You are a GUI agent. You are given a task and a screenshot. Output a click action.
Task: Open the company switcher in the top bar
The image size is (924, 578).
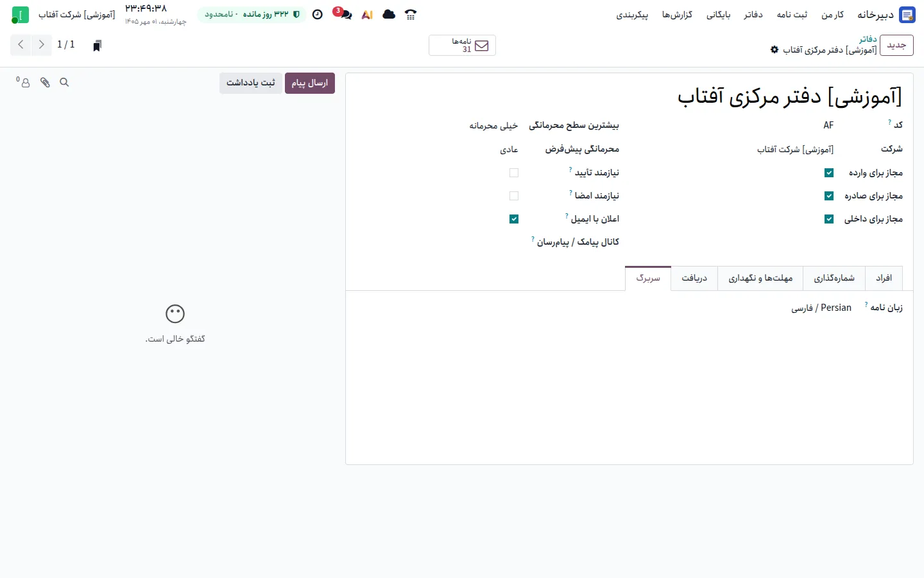coord(77,15)
